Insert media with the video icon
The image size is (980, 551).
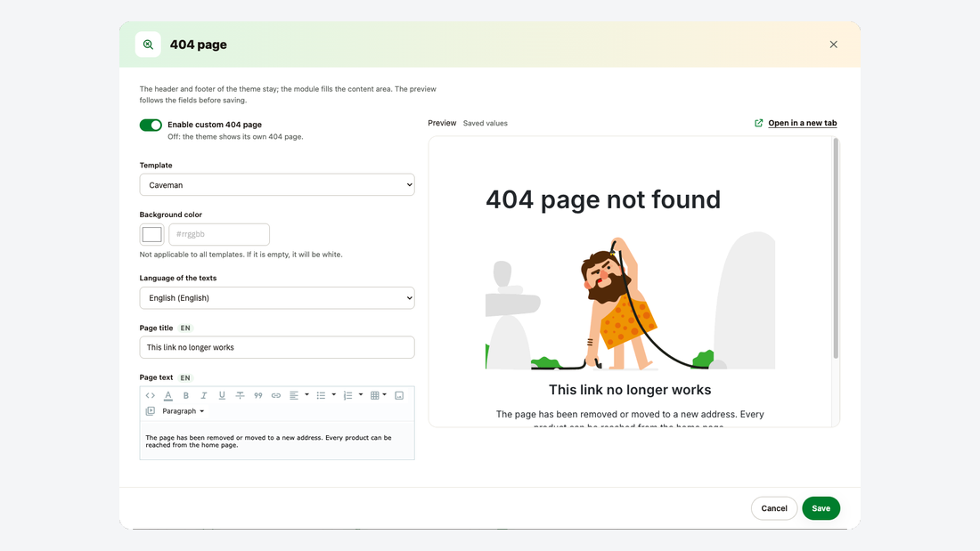point(150,411)
